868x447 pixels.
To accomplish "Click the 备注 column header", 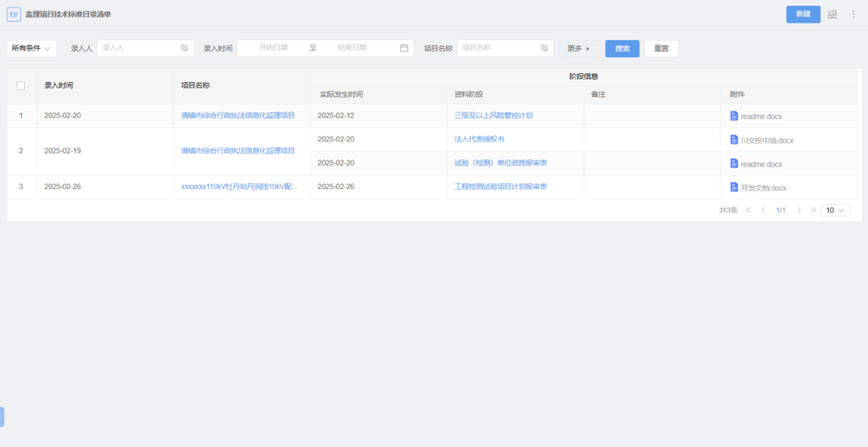I will tap(598, 95).
